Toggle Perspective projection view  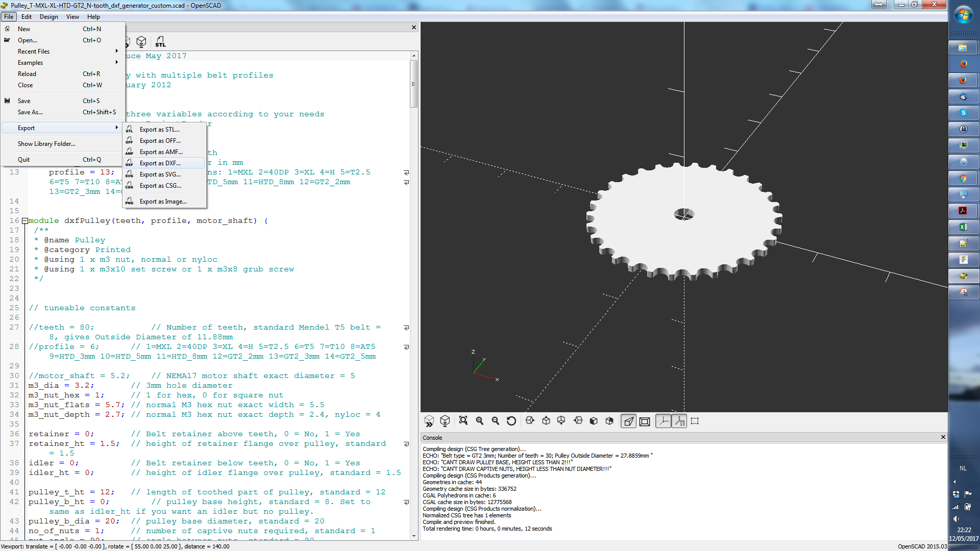[x=628, y=421]
